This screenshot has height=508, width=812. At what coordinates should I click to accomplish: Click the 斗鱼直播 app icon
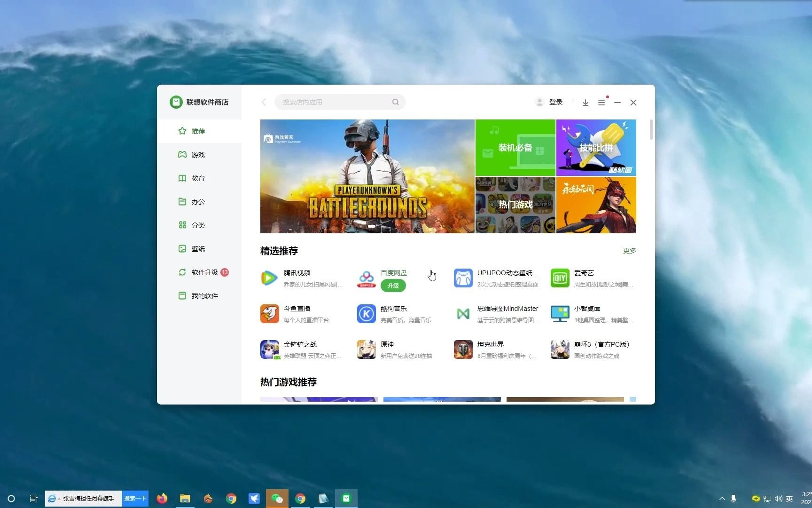tap(269, 314)
